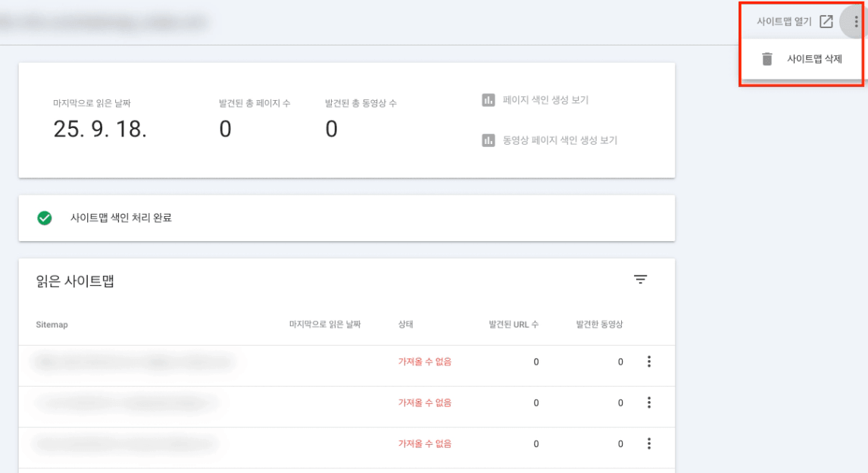This screenshot has height=473, width=868.
Task: Click the 발견한 동영상 column header
Action: 599,324
